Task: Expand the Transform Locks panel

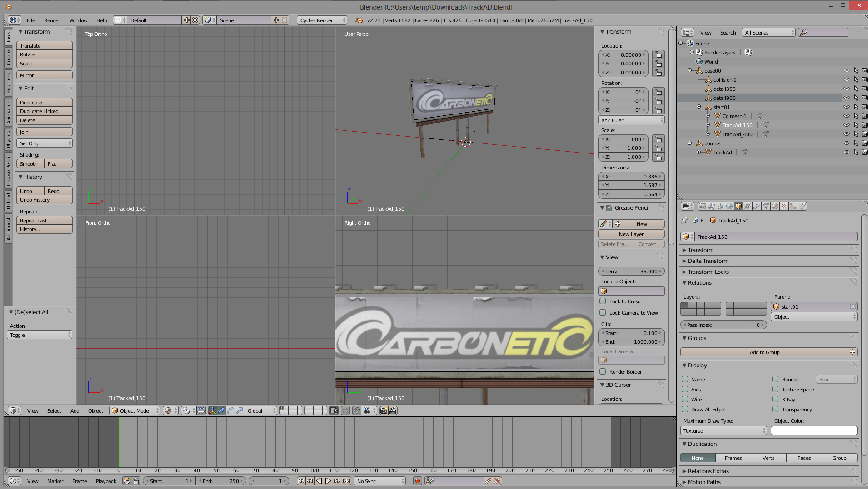Action: pyautogui.click(x=708, y=272)
